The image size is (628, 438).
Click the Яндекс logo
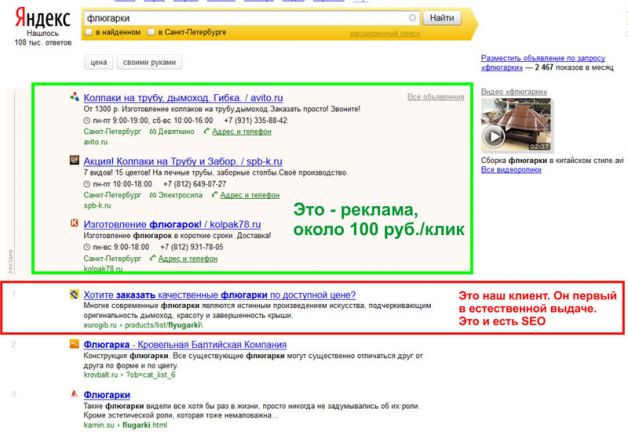[42, 18]
